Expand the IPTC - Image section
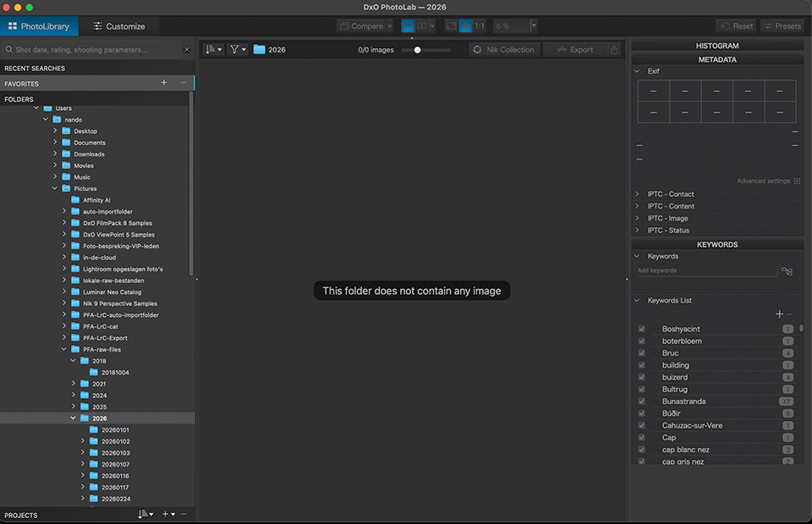812x524 pixels. click(637, 218)
